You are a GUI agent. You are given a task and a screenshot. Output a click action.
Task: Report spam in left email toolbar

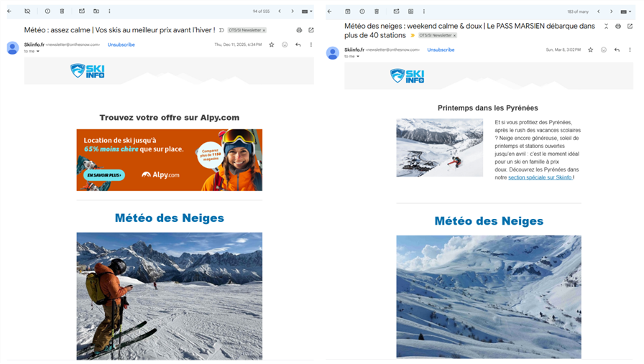(x=47, y=11)
